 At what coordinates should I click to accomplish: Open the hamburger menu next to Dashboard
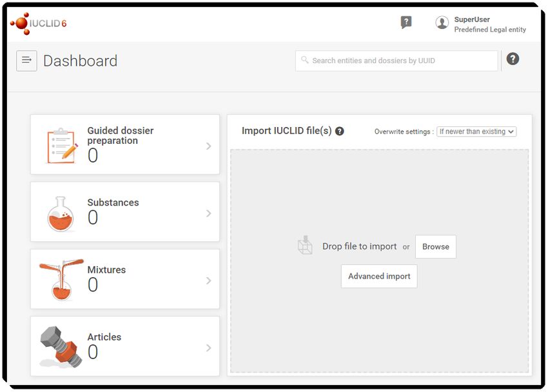(x=26, y=61)
